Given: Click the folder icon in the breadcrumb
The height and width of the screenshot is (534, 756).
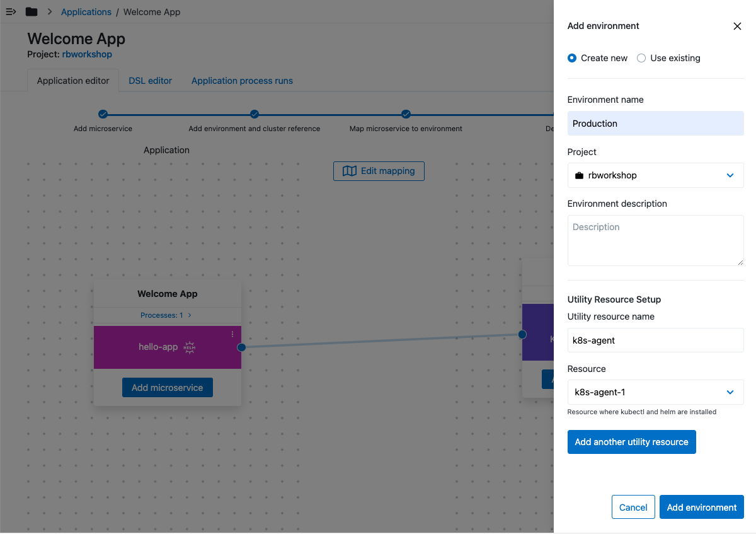Looking at the screenshot, I should point(31,11).
